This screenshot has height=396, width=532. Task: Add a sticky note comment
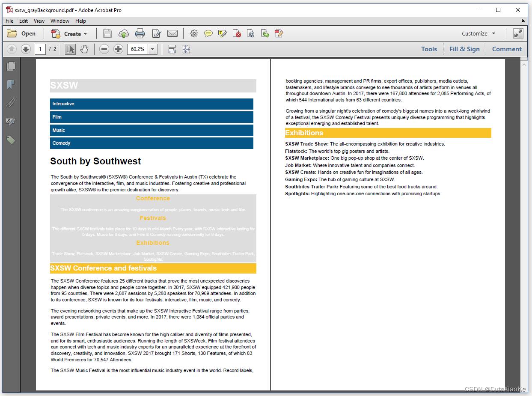(208, 33)
